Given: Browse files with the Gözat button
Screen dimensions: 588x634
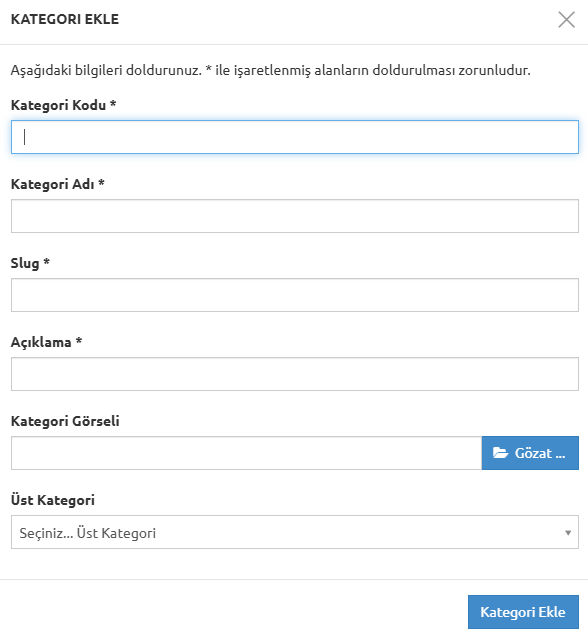Looking at the screenshot, I should (530, 453).
